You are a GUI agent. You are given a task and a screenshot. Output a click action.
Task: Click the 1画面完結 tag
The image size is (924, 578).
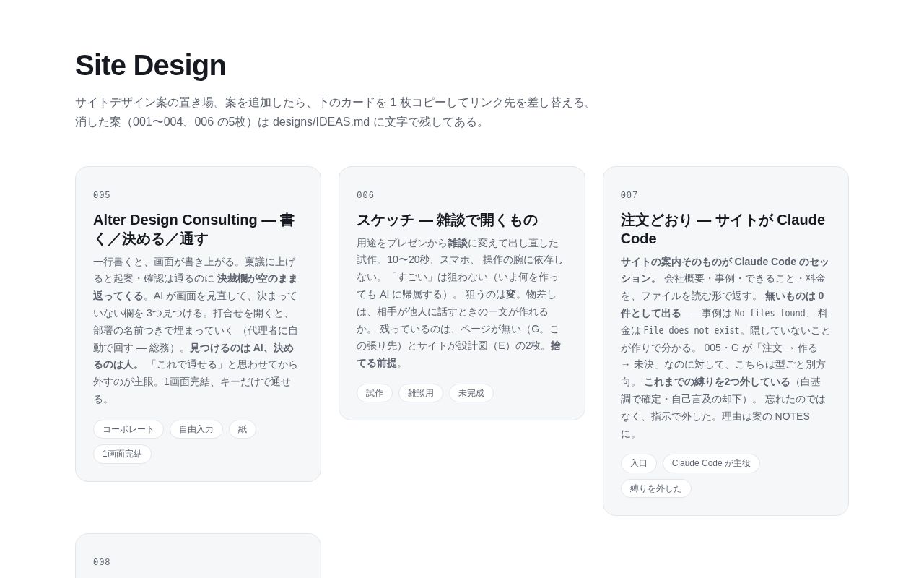(x=122, y=454)
